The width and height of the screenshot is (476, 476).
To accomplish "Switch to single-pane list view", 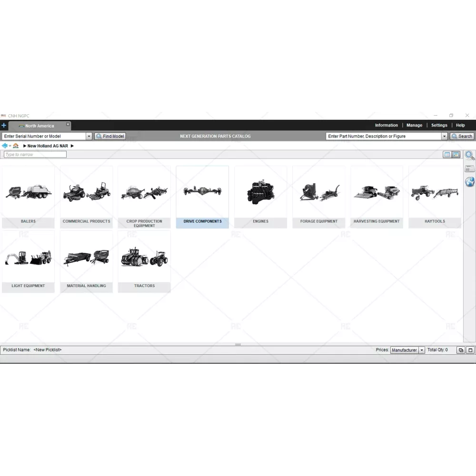I will click(x=447, y=155).
